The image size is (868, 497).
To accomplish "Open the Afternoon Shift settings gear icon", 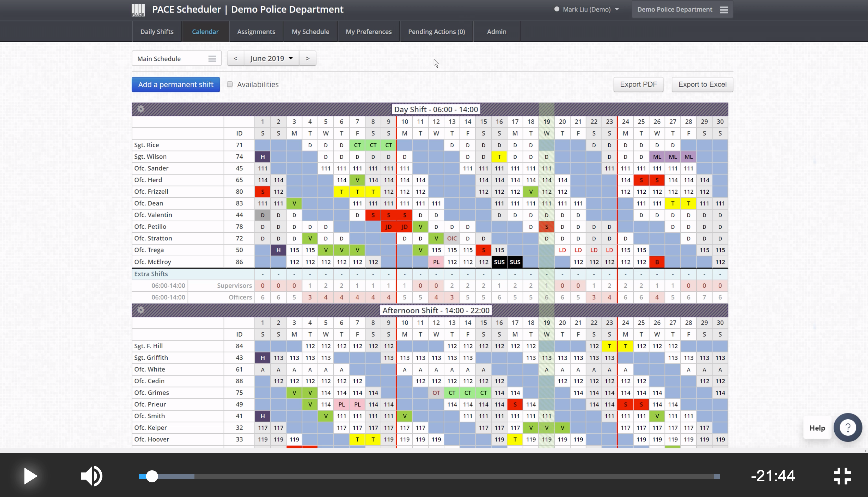I will click(x=140, y=310).
